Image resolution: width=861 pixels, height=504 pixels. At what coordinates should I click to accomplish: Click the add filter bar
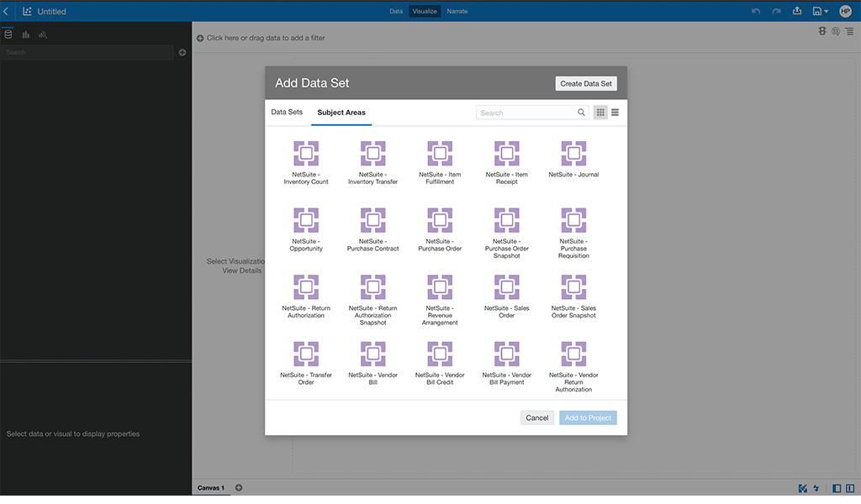click(261, 38)
